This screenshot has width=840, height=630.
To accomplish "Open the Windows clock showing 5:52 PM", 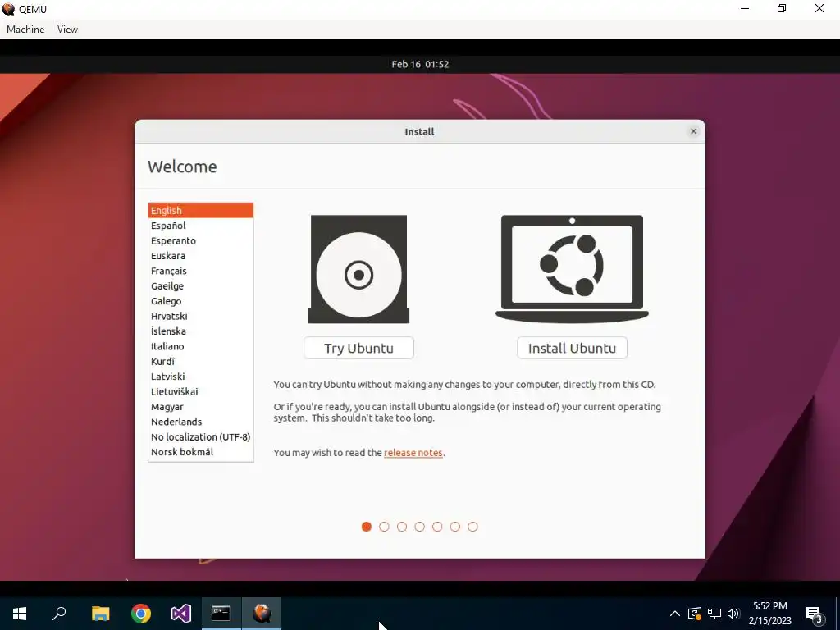I will coord(769,614).
